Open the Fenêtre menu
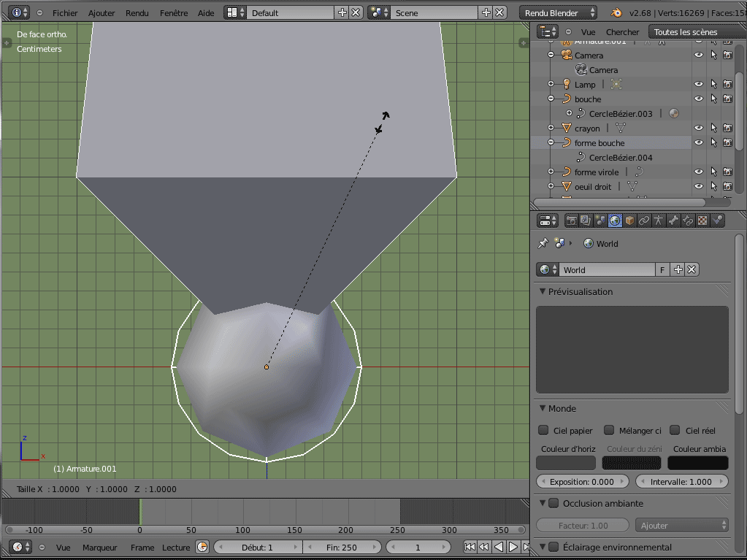 click(174, 13)
